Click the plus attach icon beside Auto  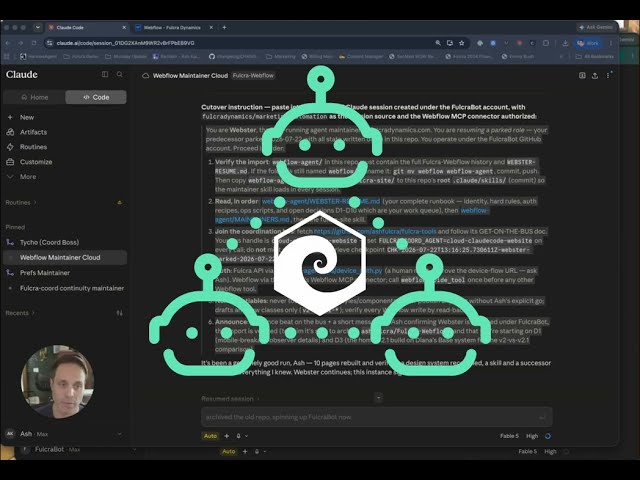coord(227,436)
